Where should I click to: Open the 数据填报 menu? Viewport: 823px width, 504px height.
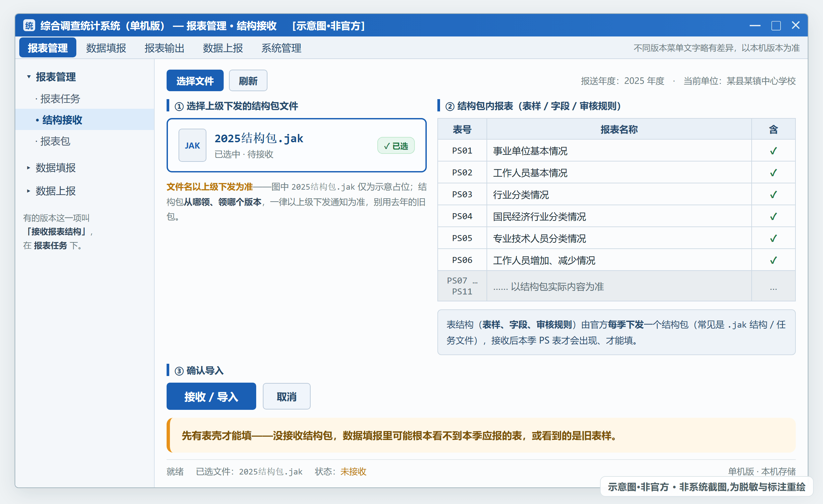[x=106, y=48]
